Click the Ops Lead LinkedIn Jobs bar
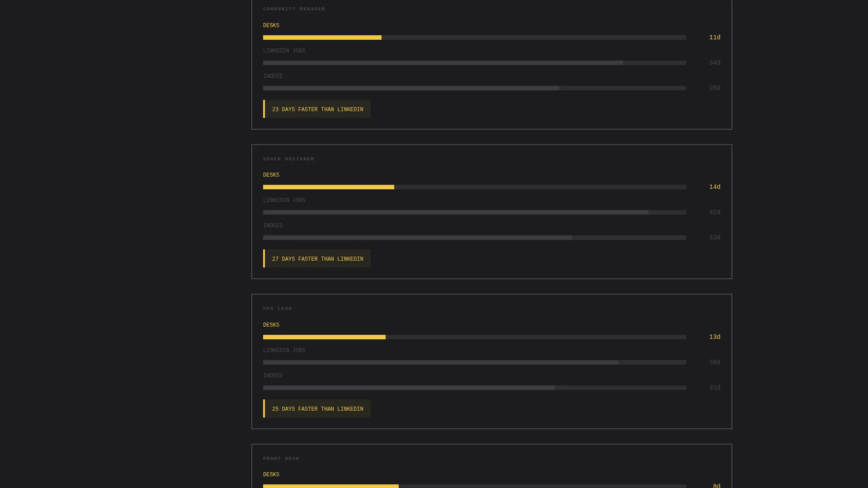 coord(475,362)
